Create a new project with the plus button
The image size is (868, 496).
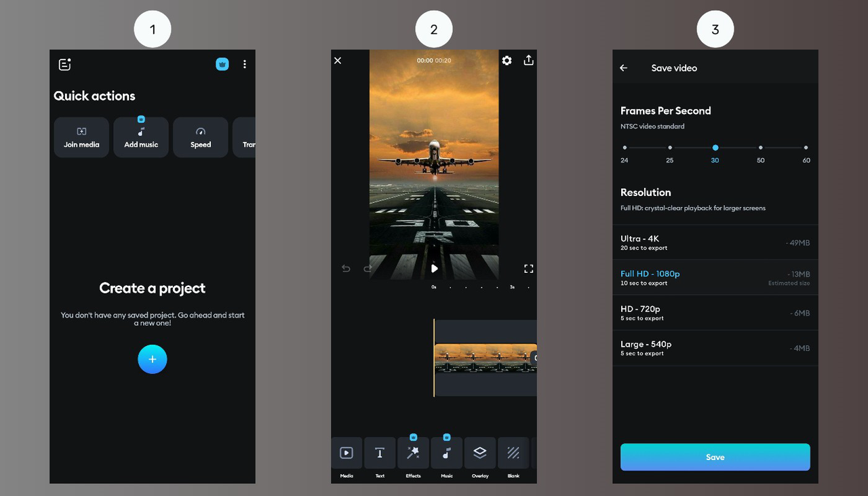152,359
